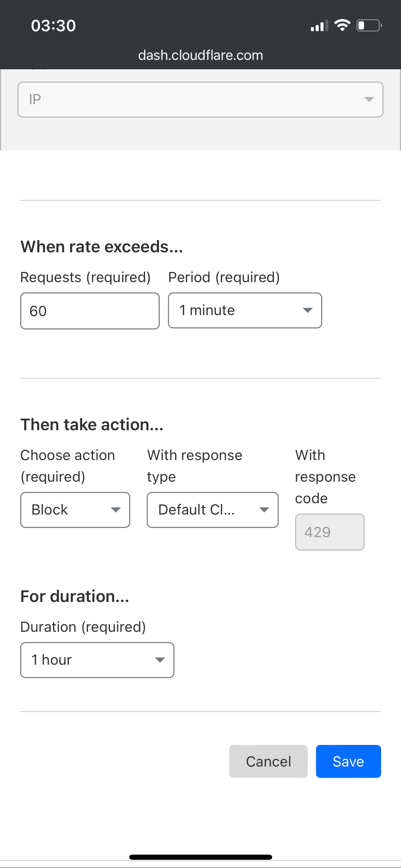This screenshot has height=868, width=401.
Task: Click the Requests input field showing 60
Action: coord(90,311)
